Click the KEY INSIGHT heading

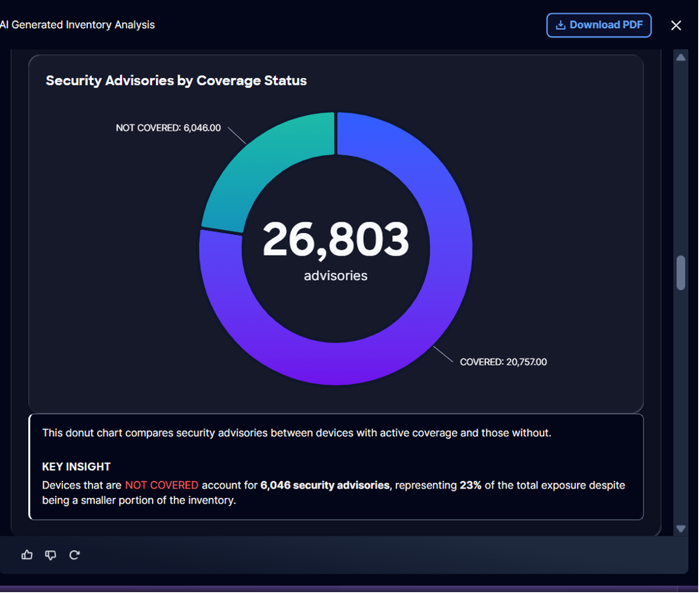click(x=76, y=467)
